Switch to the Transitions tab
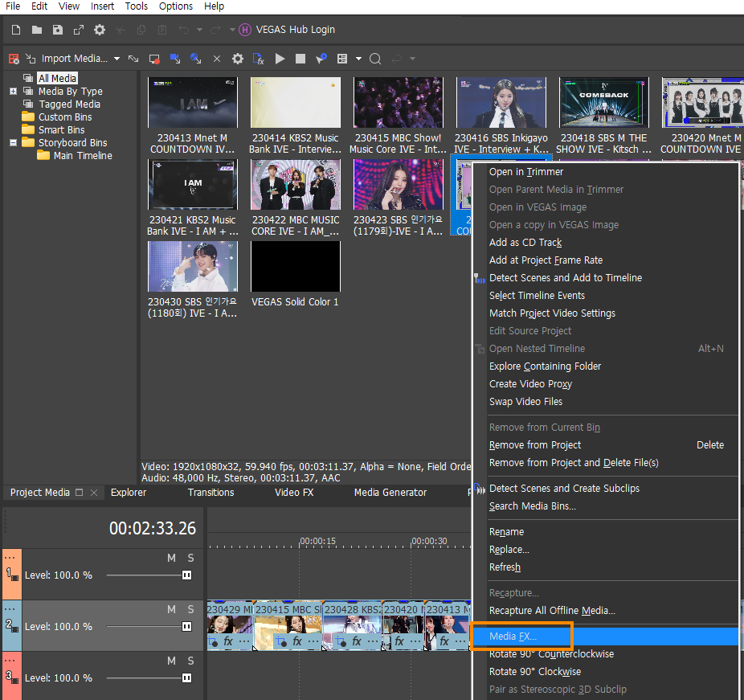The image size is (744, 700). click(x=211, y=493)
